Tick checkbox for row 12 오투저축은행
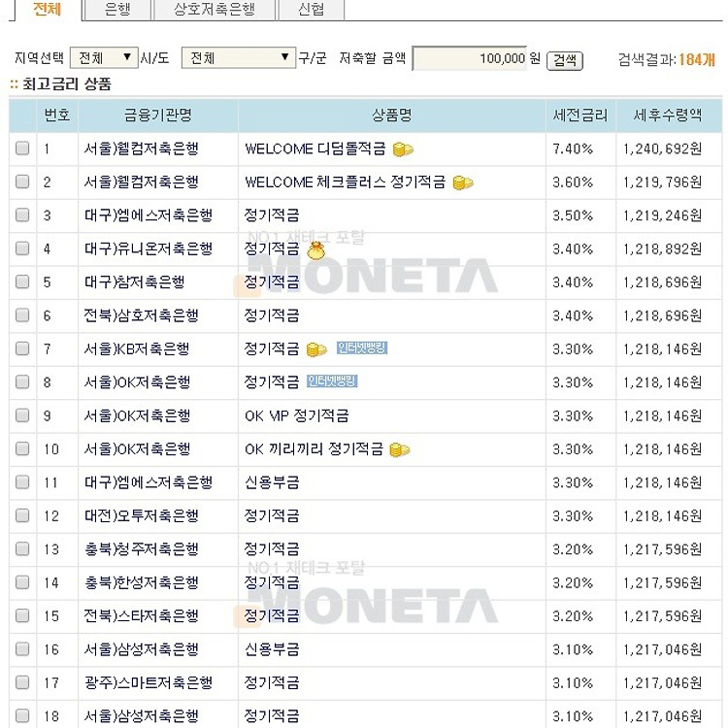Screen dimensions: 728x728 [x=22, y=515]
